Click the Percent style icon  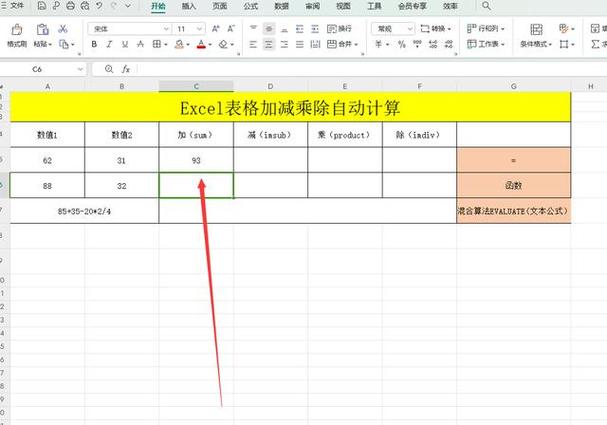401,44
